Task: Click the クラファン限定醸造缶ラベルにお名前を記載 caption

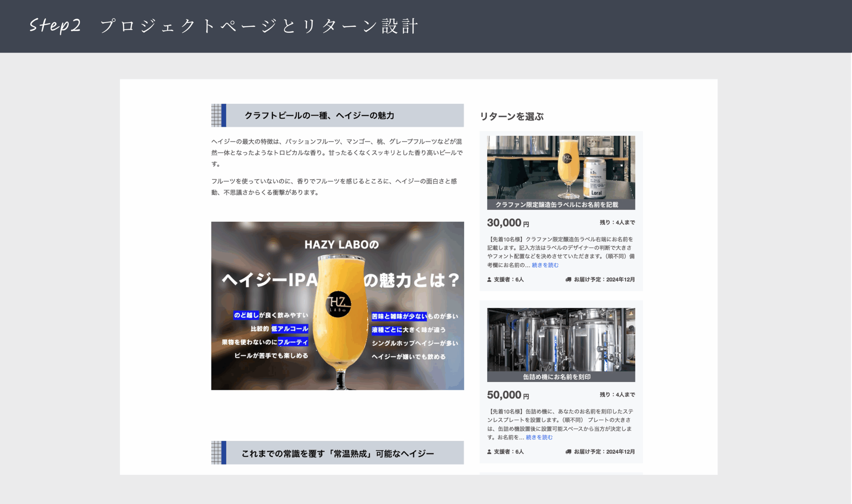Action: [557, 205]
